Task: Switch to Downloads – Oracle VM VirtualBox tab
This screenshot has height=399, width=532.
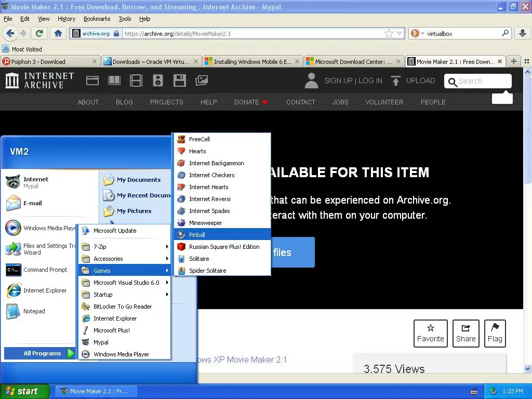Action: tap(151, 62)
